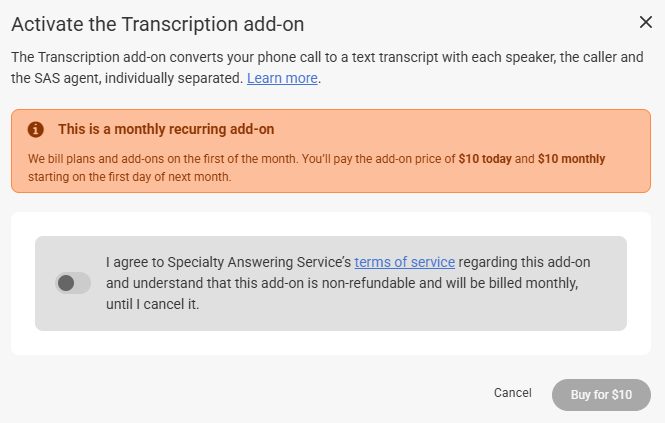Click The Transcription add-on converts description line

(x=327, y=57)
